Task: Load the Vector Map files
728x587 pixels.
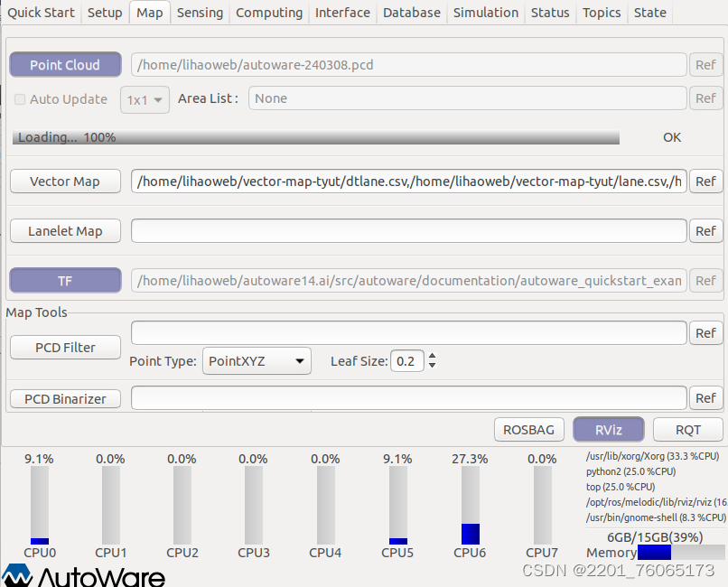Action: click(65, 181)
